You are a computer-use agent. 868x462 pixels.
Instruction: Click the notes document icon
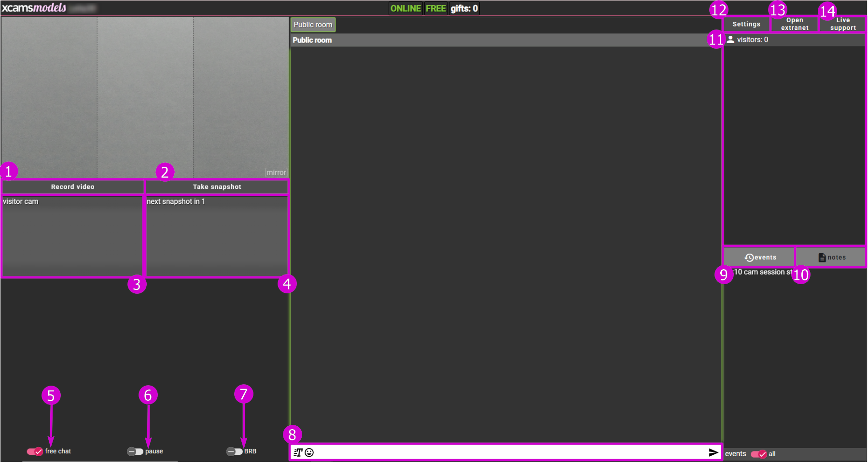pyautogui.click(x=822, y=258)
